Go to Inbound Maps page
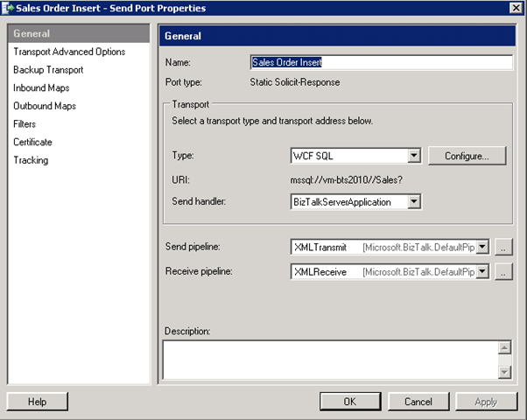 pyautogui.click(x=41, y=88)
